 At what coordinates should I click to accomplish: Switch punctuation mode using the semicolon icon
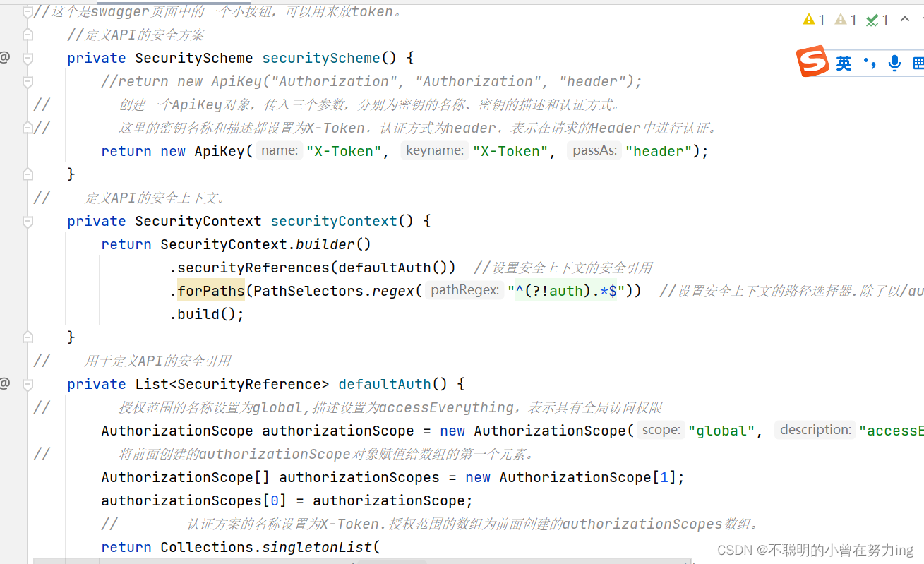pyautogui.click(x=869, y=63)
